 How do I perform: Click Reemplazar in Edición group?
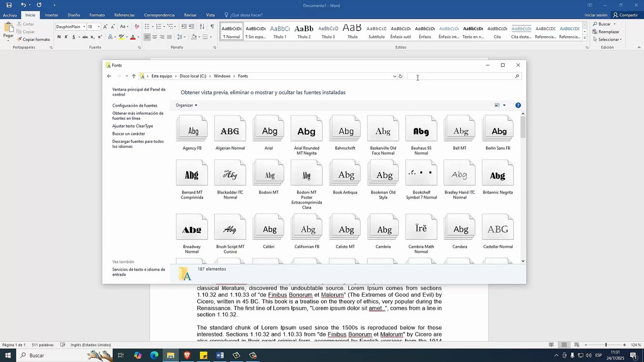click(606, 32)
